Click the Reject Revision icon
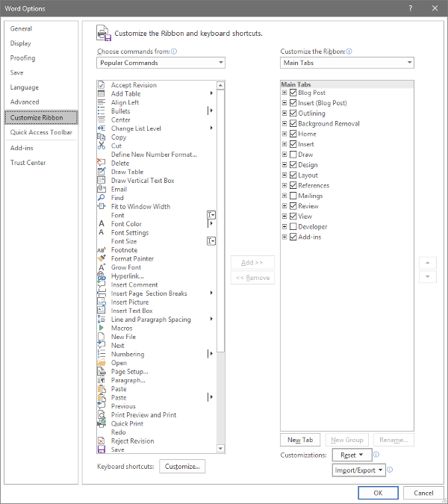Image resolution: width=448 pixels, height=504 pixels. (102, 441)
